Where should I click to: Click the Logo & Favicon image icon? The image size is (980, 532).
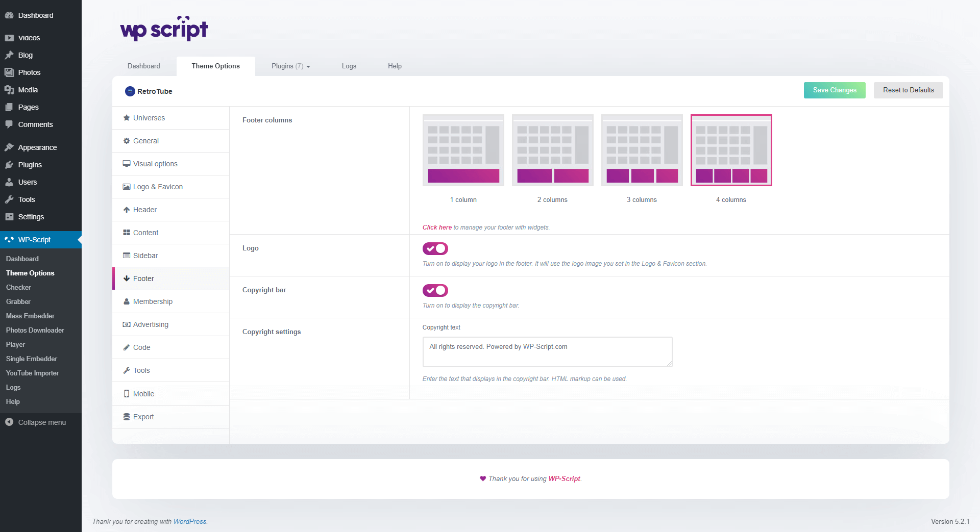[x=127, y=187]
